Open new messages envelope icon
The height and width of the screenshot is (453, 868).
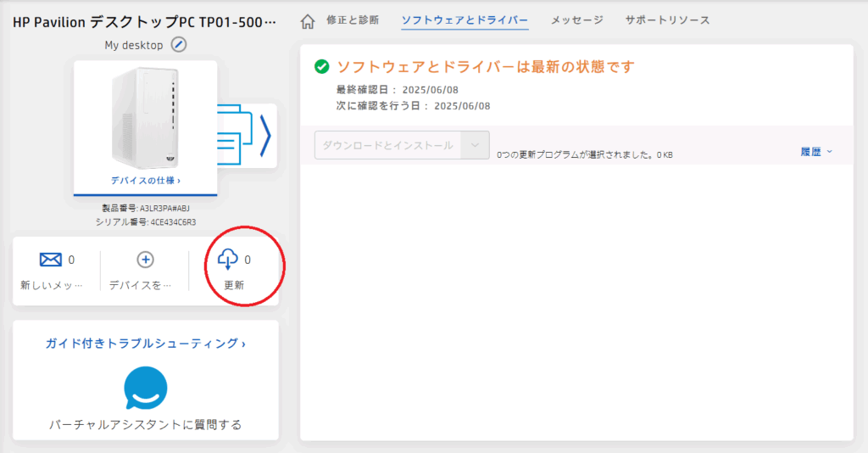pyautogui.click(x=50, y=260)
